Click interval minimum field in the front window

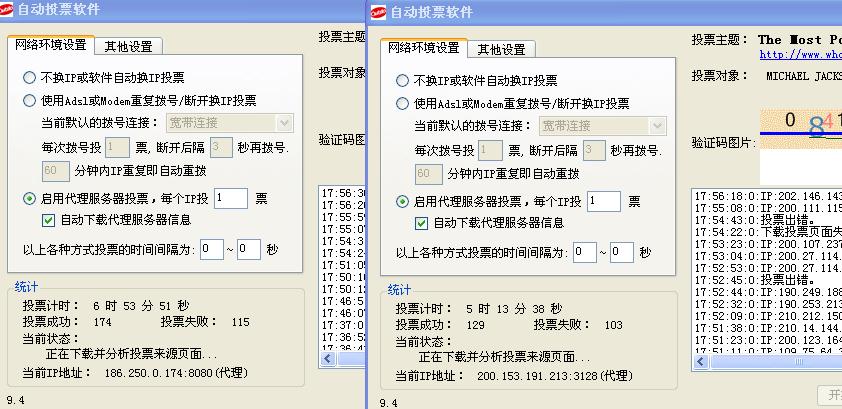585,253
